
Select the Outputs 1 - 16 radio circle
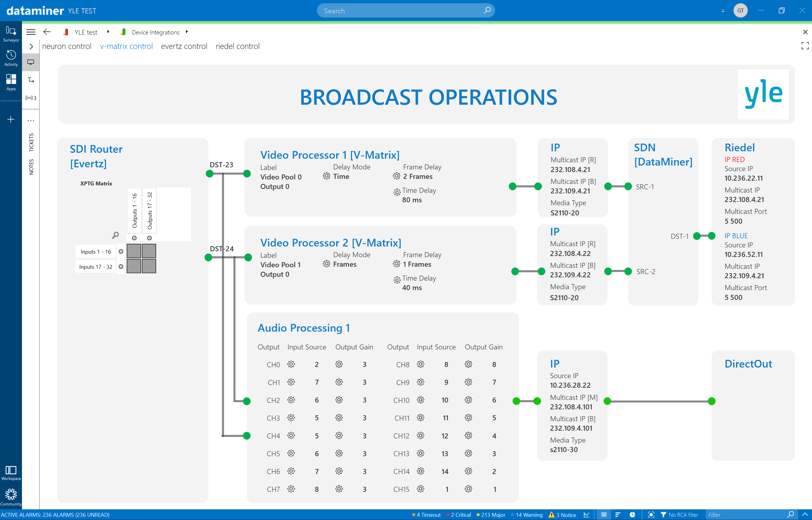[x=134, y=238]
